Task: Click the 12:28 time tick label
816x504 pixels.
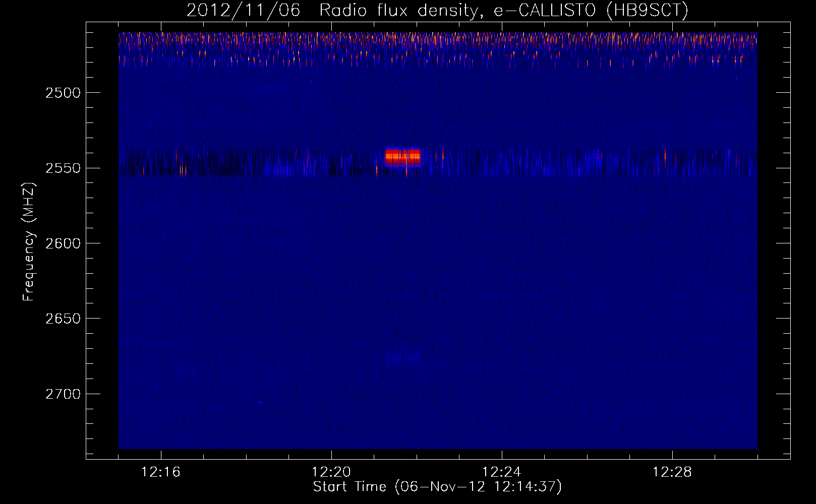Action: 672,472
